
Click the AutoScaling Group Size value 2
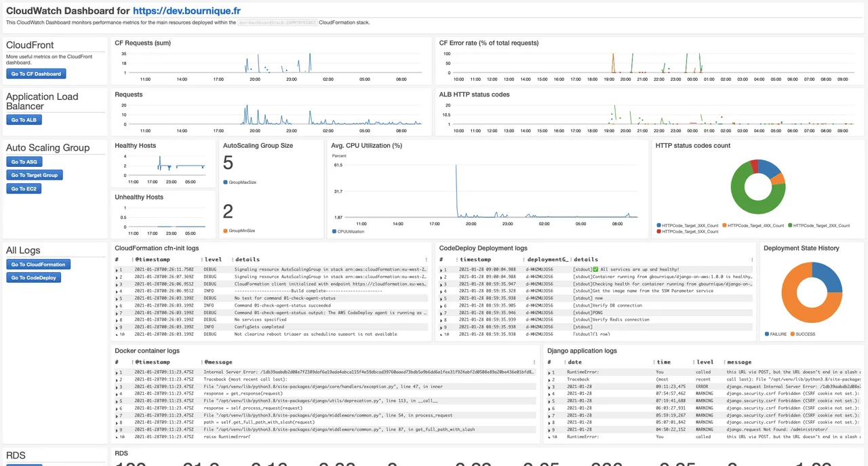pyautogui.click(x=228, y=212)
